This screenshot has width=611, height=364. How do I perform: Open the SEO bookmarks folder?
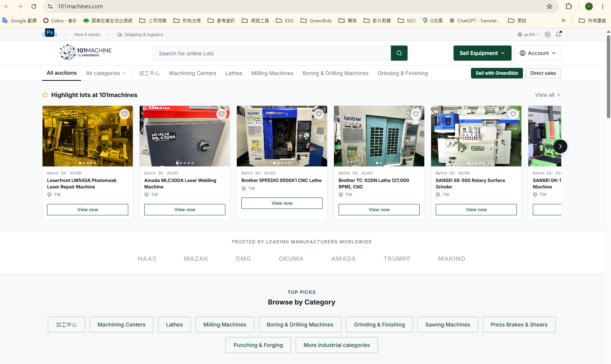point(407,20)
